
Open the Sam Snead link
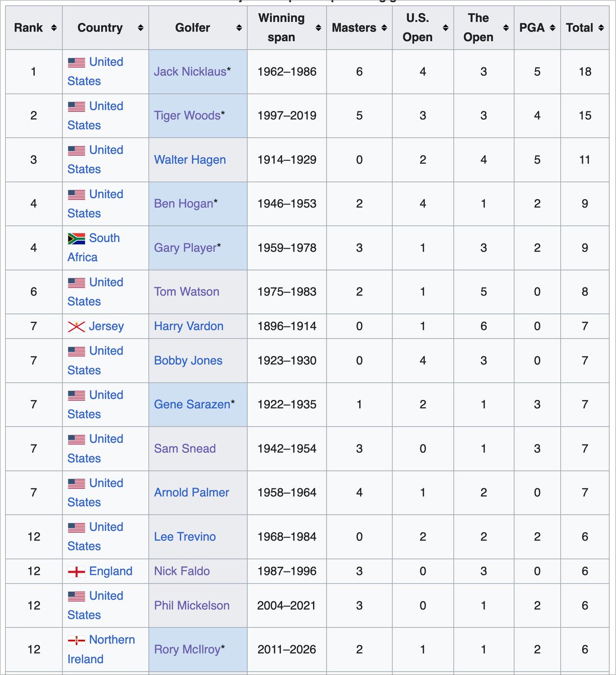tap(185, 448)
